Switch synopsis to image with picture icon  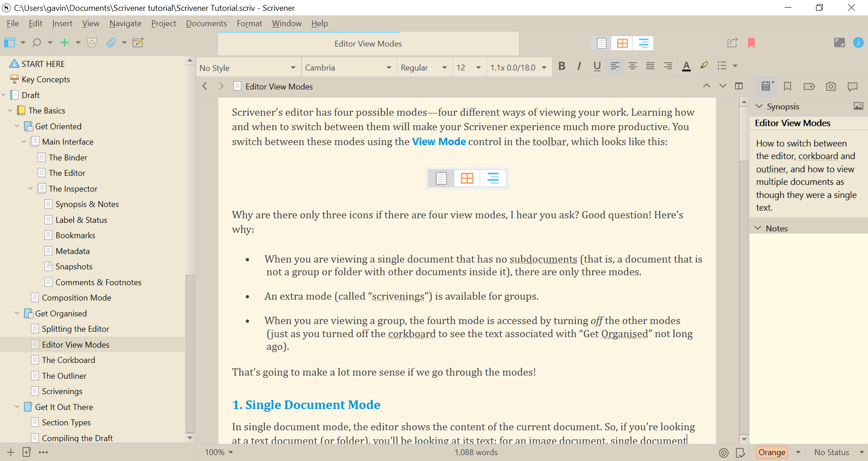pos(858,106)
